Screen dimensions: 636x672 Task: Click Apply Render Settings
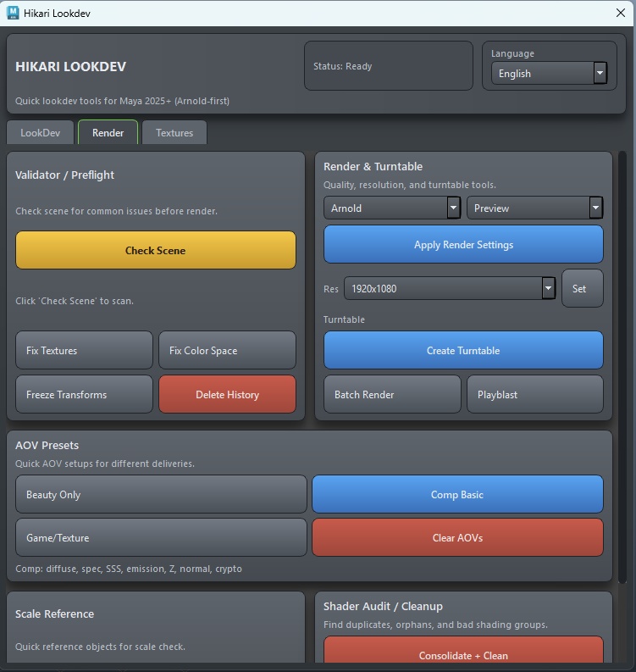(463, 244)
